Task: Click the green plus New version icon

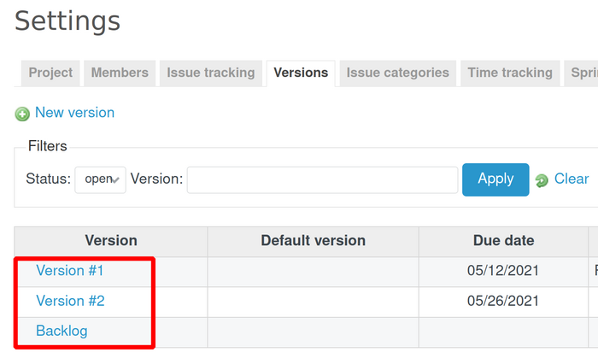Action: click(x=22, y=114)
